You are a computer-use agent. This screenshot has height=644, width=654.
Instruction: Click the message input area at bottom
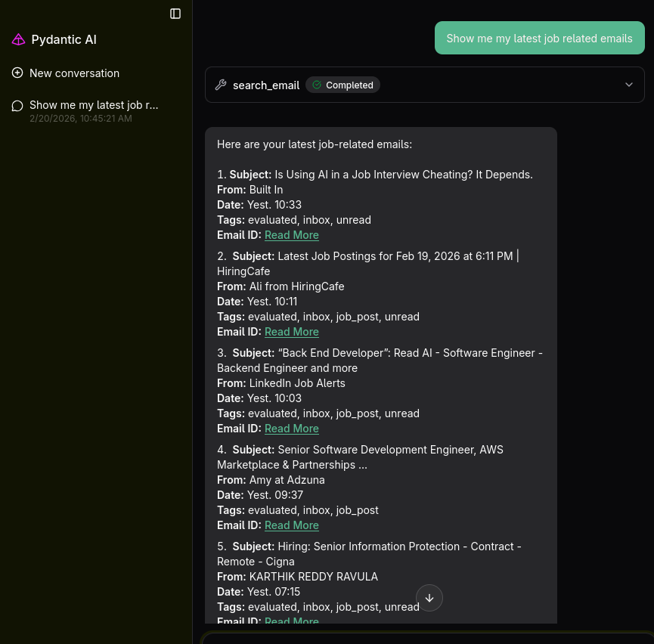[x=423, y=639]
